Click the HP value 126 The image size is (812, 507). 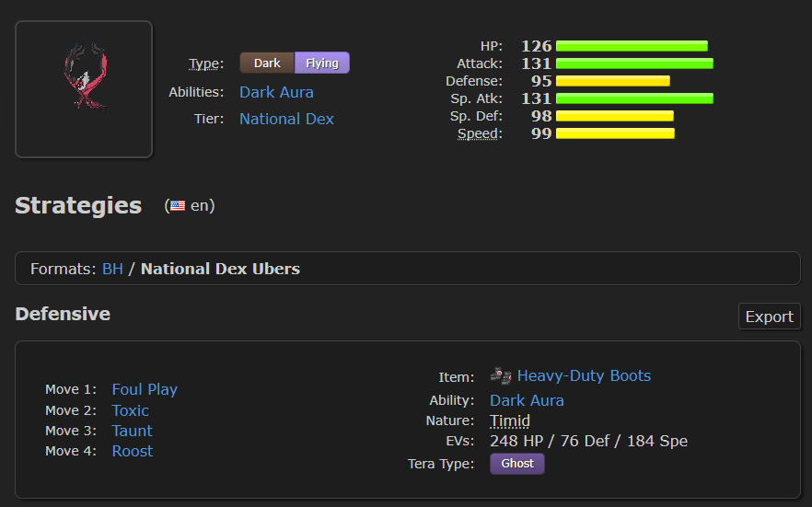click(537, 46)
